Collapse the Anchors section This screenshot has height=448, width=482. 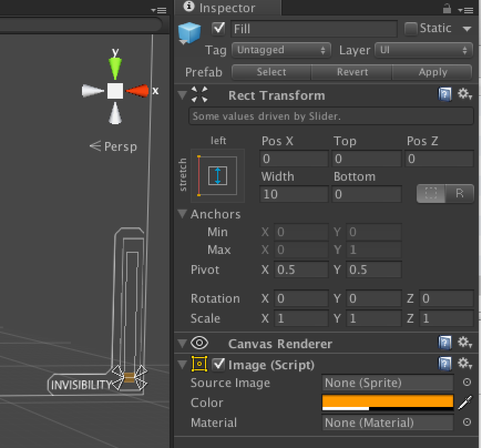[182, 214]
